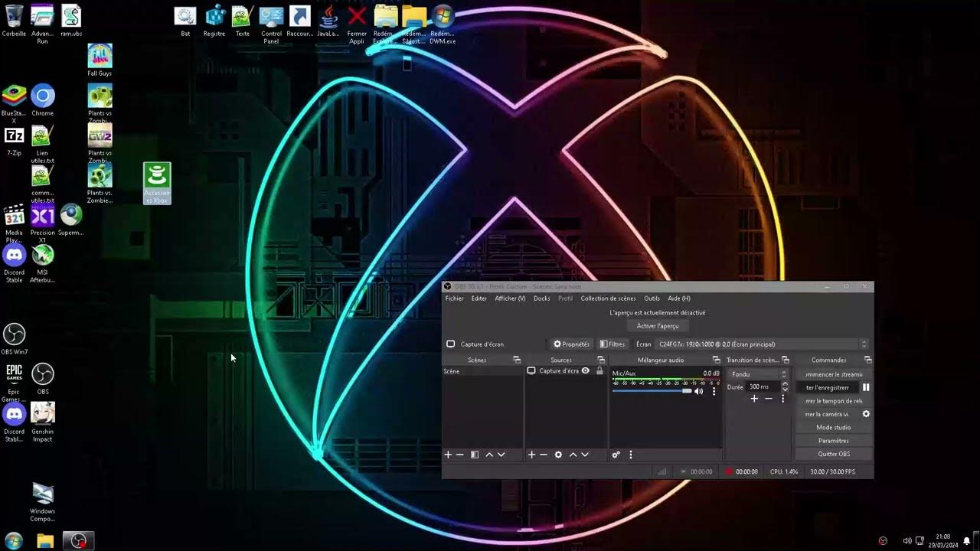Enable Mode studio button
Screen dimensions: 980x551
coord(834,428)
